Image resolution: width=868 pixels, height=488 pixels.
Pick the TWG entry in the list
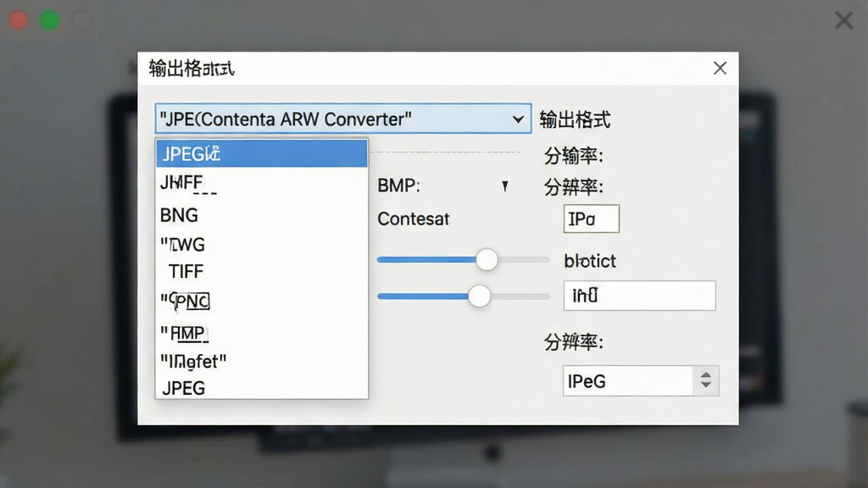point(262,244)
